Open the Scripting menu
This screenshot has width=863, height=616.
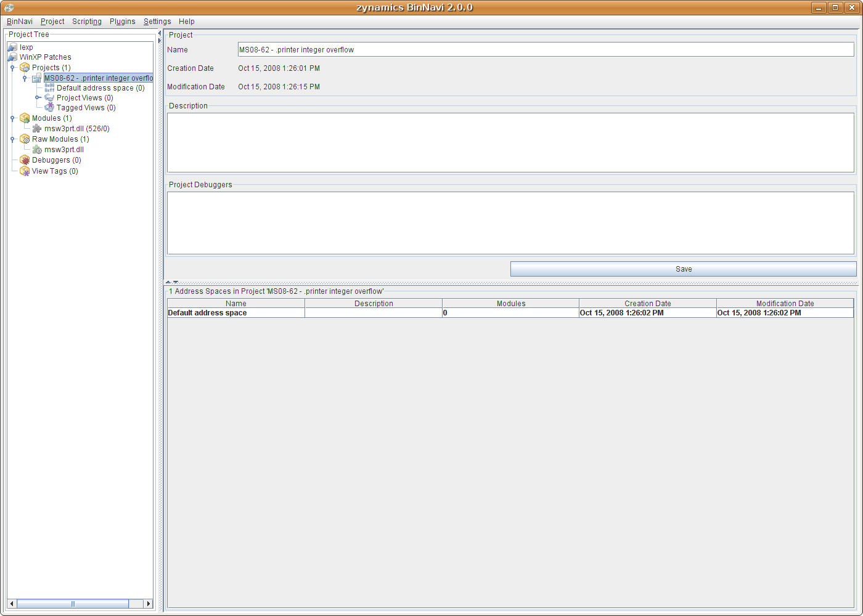pos(87,22)
